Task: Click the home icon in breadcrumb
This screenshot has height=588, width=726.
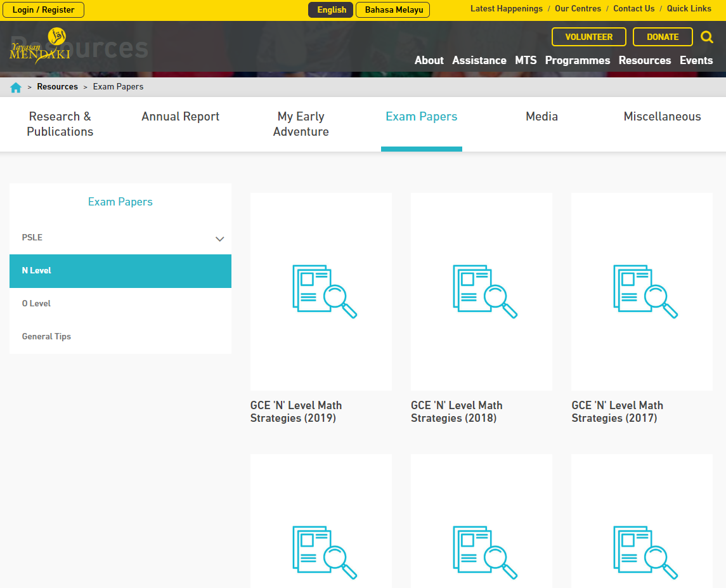Action: [16, 88]
